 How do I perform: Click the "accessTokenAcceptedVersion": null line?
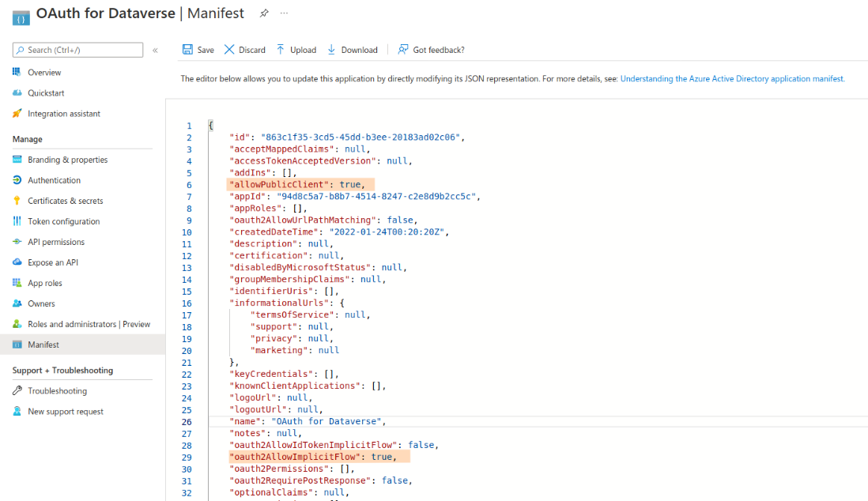tap(321, 161)
